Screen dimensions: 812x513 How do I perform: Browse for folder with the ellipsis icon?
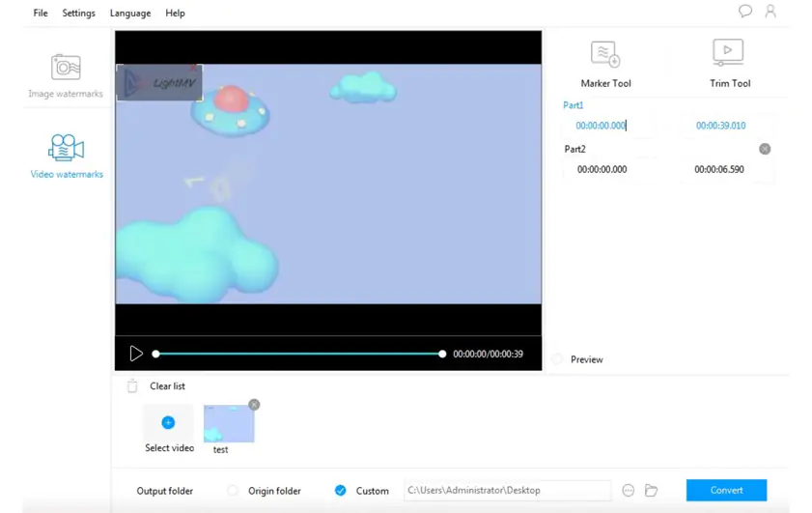(x=628, y=490)
